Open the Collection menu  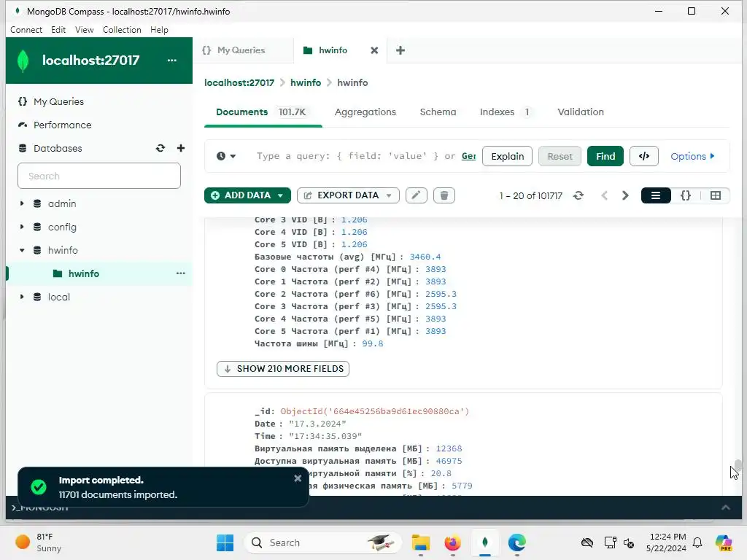(x=122, y=29)
